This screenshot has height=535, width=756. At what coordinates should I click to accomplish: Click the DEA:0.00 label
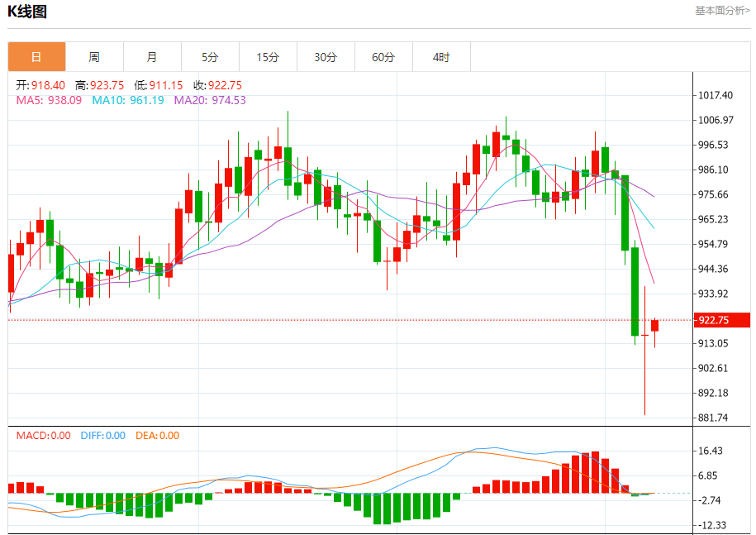click(158, 436)
